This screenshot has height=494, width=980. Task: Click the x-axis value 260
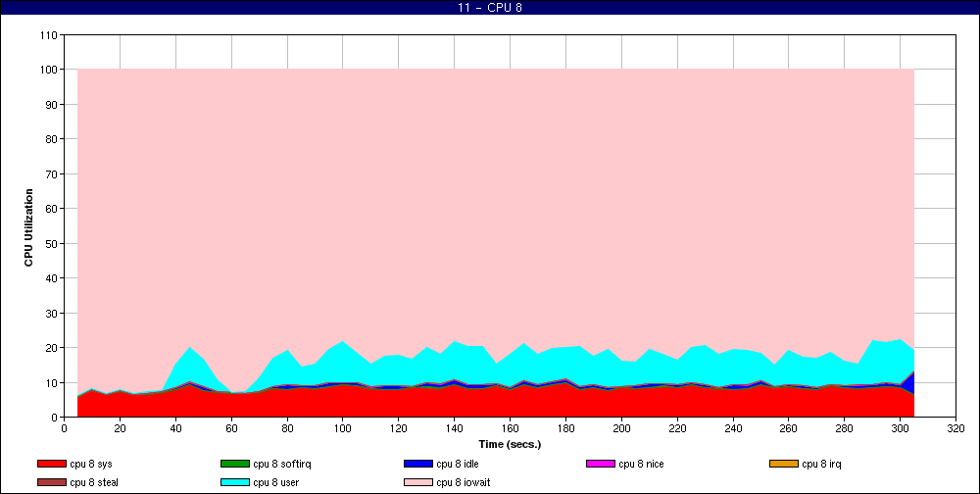point(789,428)
